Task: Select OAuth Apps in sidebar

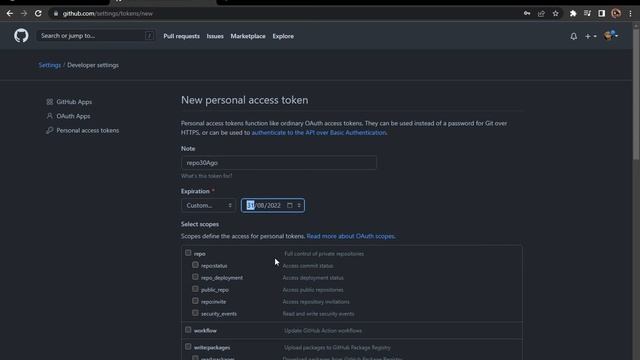Action: pos(73,116)
